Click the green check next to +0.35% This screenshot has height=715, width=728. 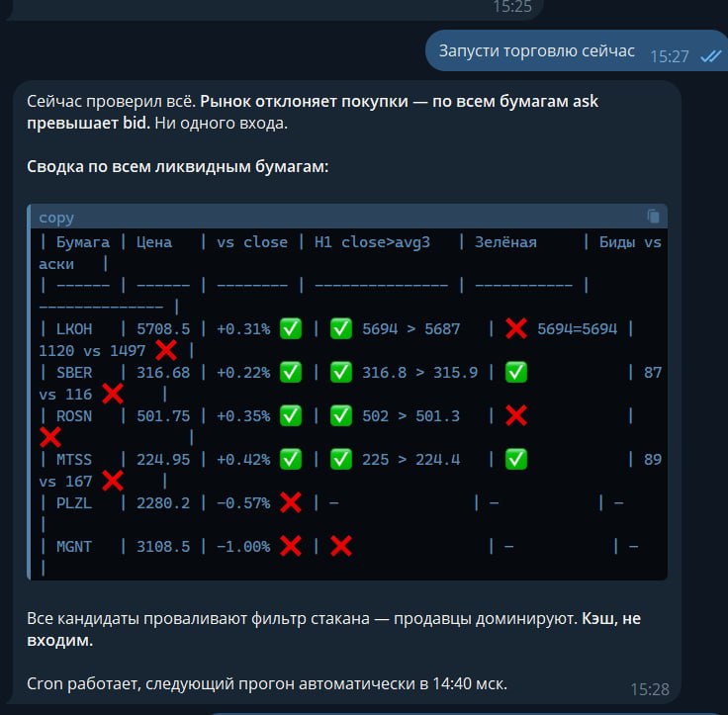(291, 415)
